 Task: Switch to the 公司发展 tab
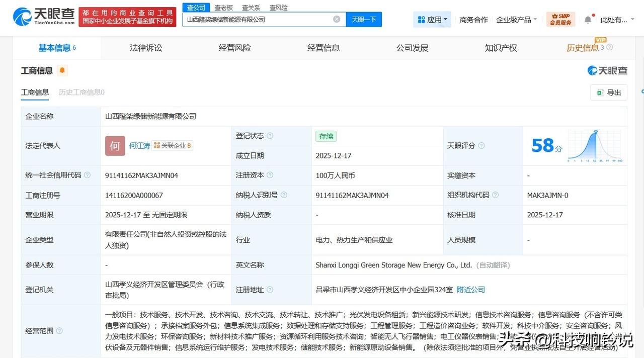point(412,48)
